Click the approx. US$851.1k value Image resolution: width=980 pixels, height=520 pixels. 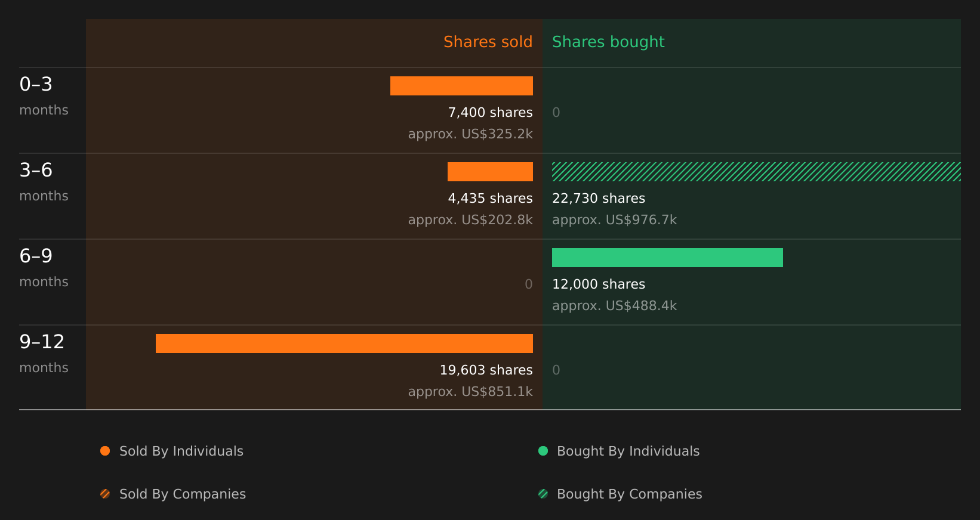click(x=470, y=392)
